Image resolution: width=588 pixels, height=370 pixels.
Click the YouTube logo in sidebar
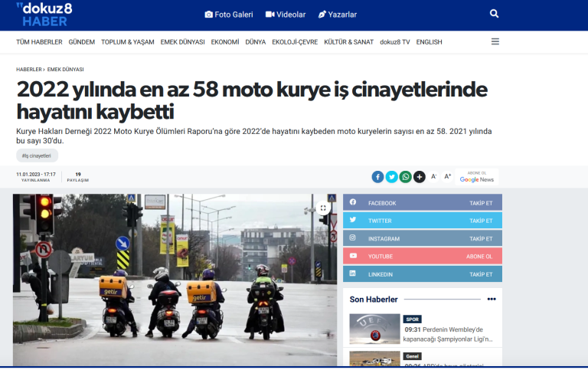[x=353, y=256]
